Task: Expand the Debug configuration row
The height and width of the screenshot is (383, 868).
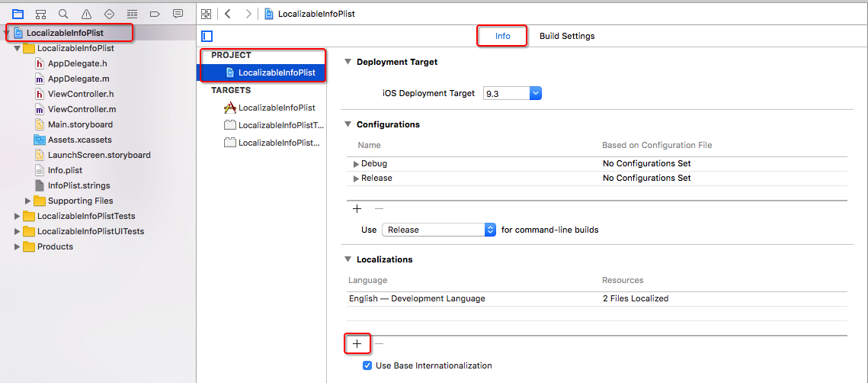Action: [356, 164]
